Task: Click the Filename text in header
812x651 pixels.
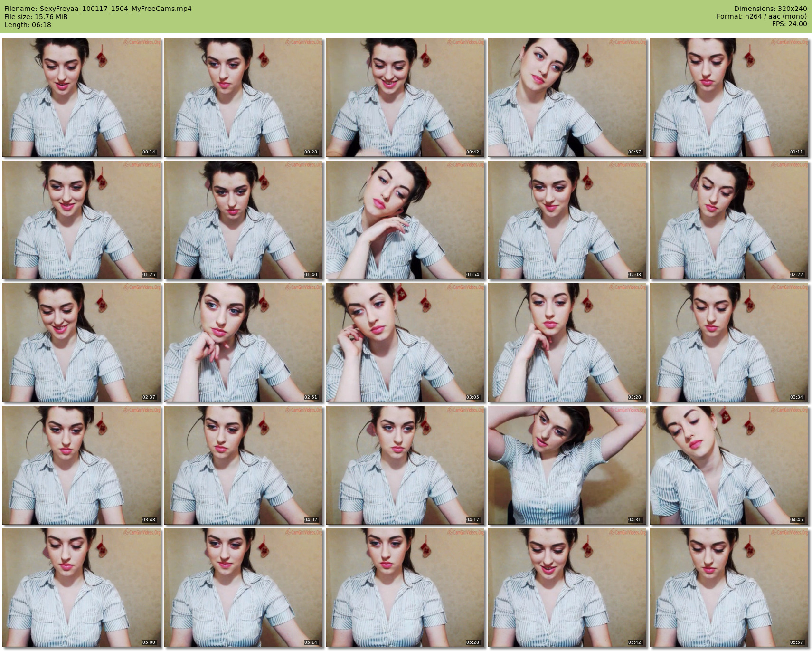Action: pos(98,9)
